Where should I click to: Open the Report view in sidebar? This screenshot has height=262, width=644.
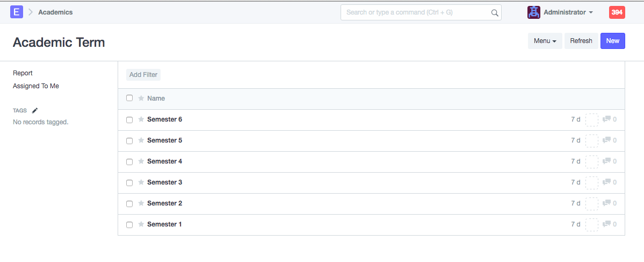tap(23, 73)
